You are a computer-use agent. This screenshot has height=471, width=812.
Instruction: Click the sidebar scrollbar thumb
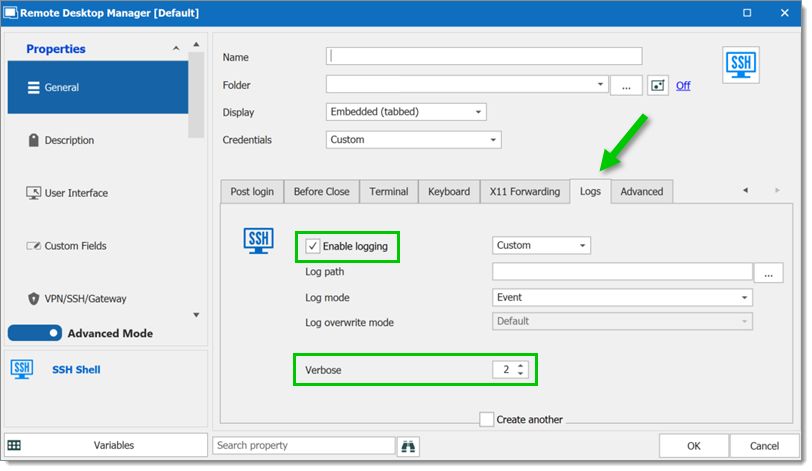tap(196, 95)
